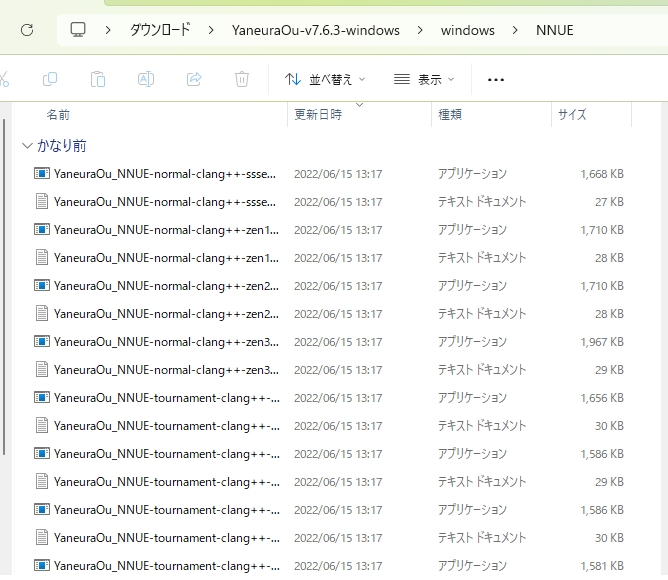Click the 1,967 KB size value

click(602, 342)
